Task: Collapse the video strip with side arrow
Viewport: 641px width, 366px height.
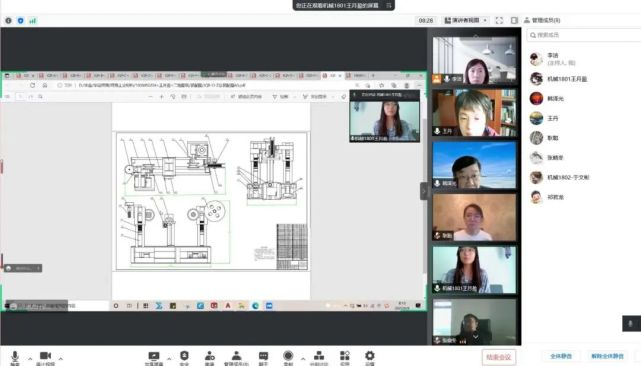Action: [424, 191]
